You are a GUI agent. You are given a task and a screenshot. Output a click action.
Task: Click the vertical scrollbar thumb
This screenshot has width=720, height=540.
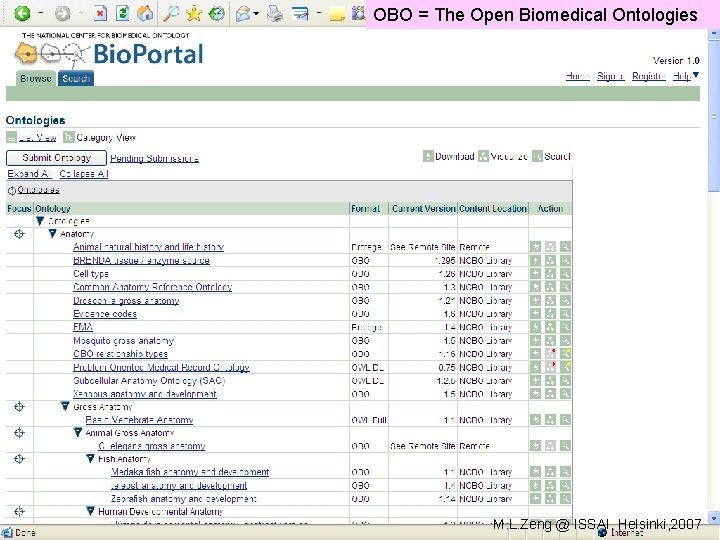point(714,115)
